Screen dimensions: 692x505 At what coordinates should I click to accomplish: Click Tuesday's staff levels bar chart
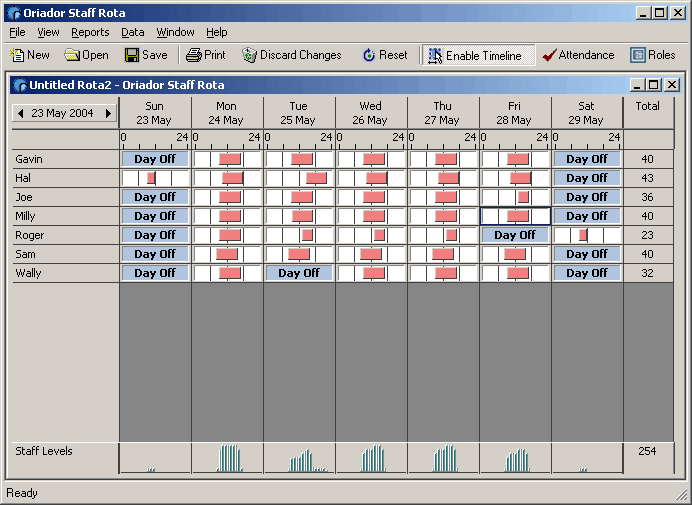click(x=308, y=460)
